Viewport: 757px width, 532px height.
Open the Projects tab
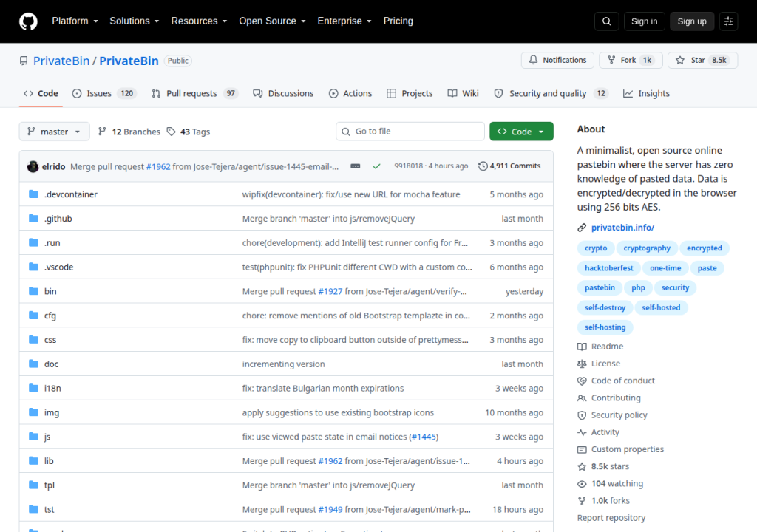[x=410, y=93]
